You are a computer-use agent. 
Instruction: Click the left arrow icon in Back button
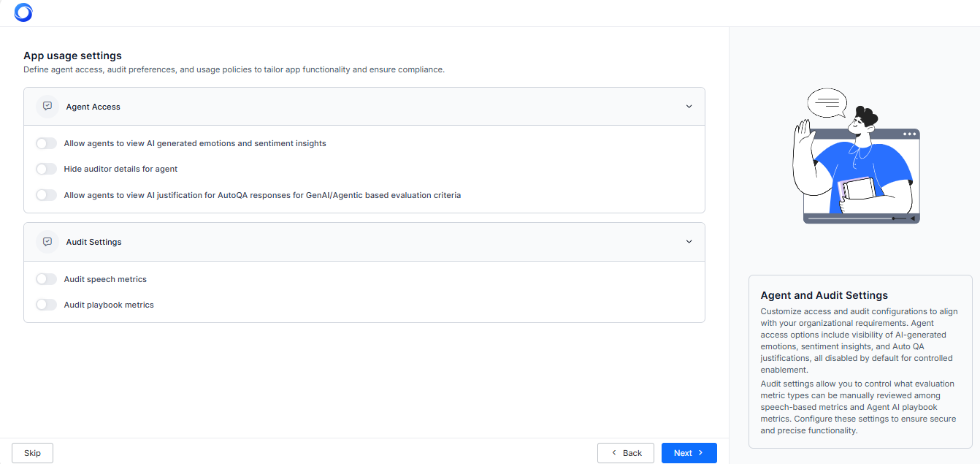coord(614,453)
